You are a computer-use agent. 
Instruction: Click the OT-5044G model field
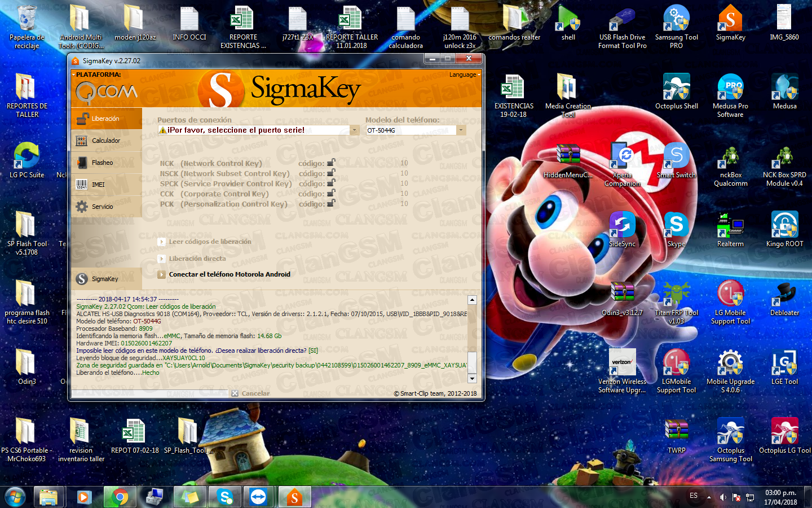coord(411,130)
